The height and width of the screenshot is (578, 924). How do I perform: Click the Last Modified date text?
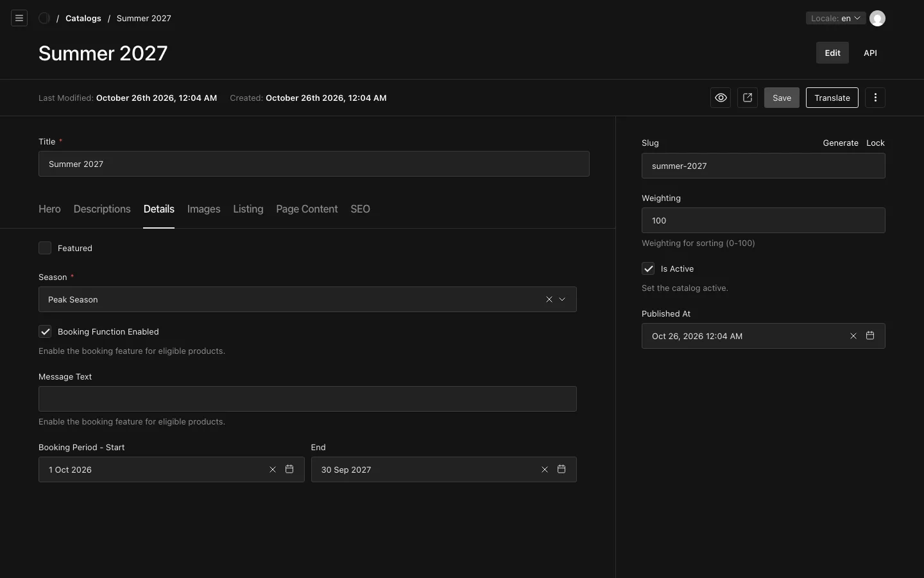(x=157, y=98)
